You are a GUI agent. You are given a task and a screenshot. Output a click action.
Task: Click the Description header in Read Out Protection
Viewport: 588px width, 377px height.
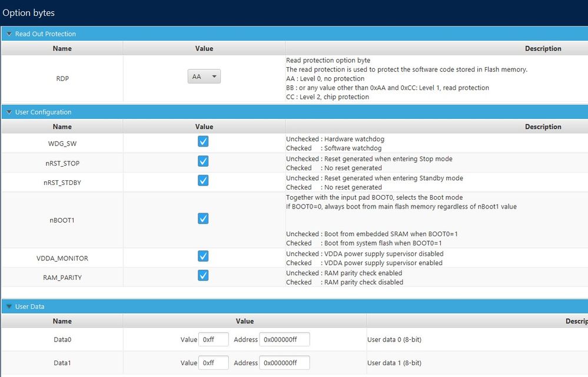coord(543,48)
